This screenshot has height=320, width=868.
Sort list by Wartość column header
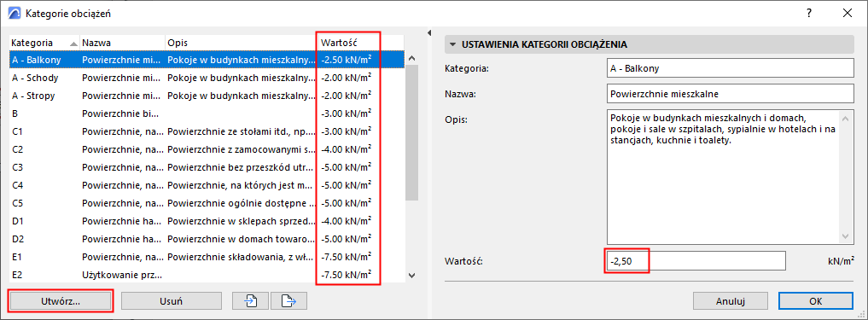(x=362, y=43)
